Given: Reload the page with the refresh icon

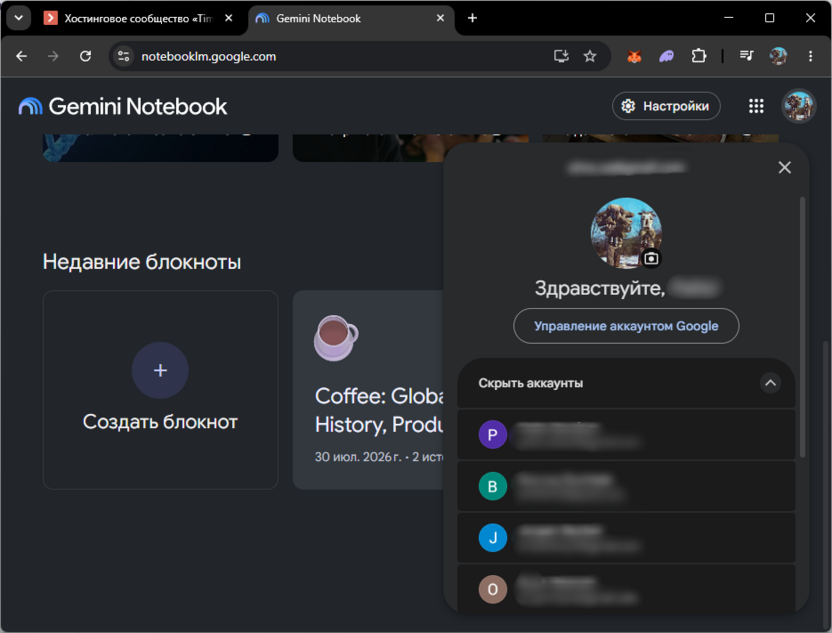Looking at the screenshot, I should pyautogui.click(x=85, y=56).
